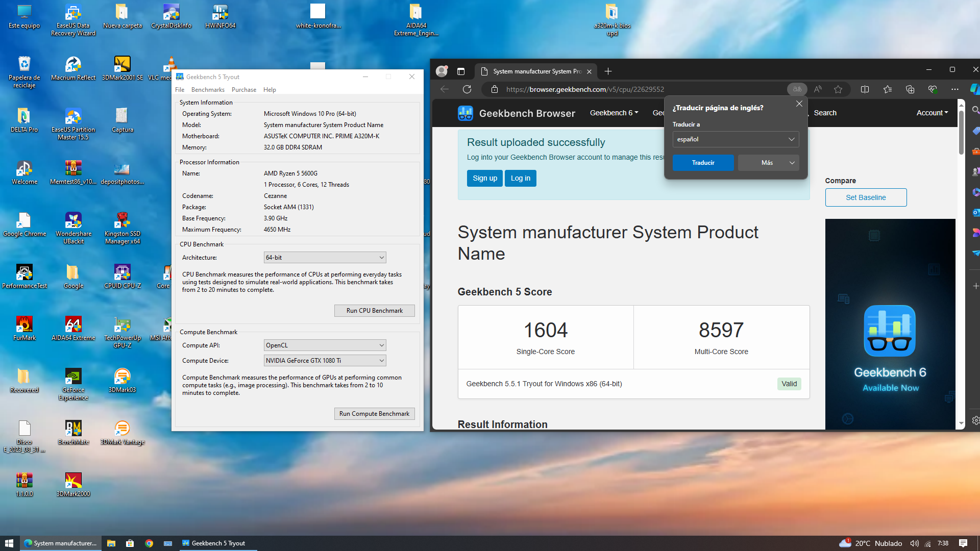Open browser Collections icon
This screenshot has height=551, width=980.
click(910, 89)
